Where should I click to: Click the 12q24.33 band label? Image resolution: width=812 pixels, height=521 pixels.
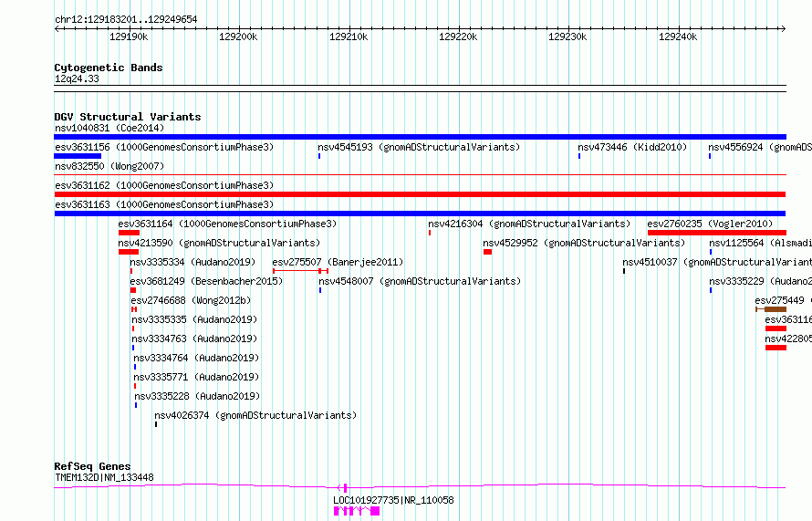(77, 78)
